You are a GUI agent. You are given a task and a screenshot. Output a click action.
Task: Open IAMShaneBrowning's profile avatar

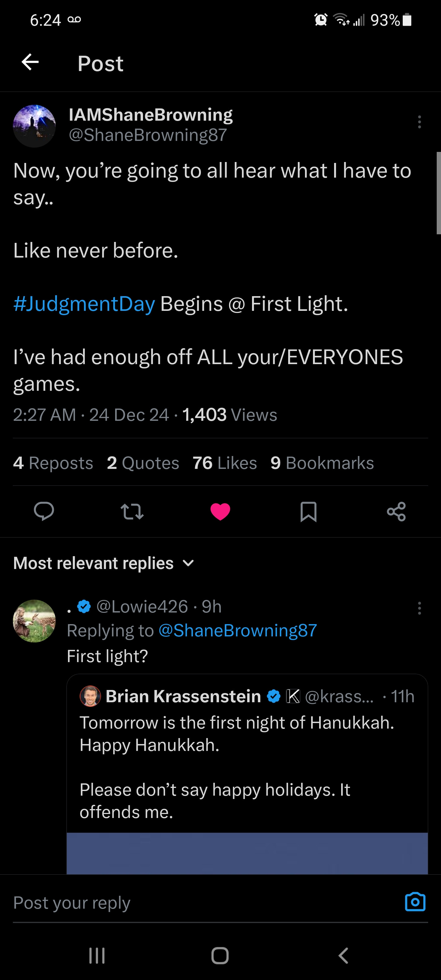pyautogui.click(x=34, y=126)
